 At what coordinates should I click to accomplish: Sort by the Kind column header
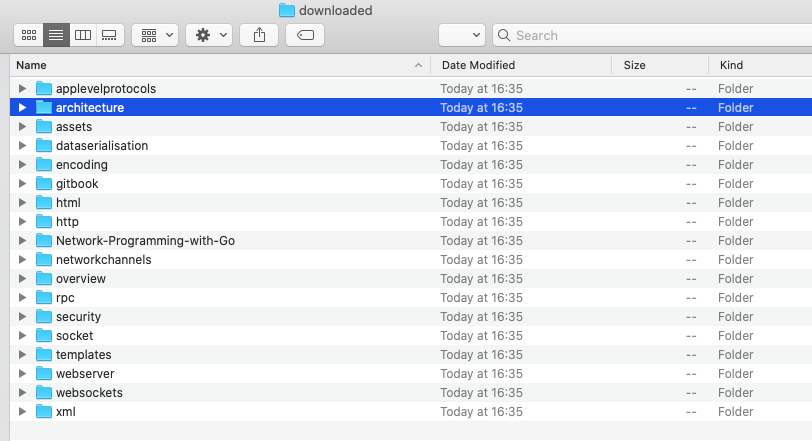(760, 65)
